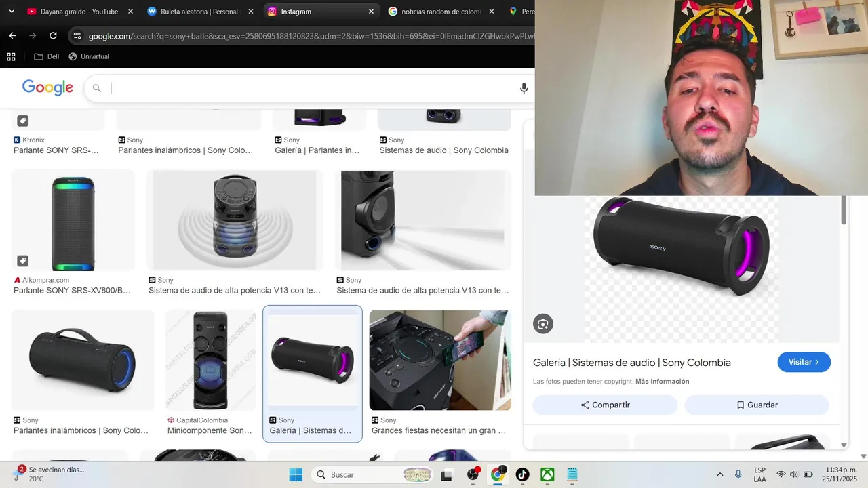Viewport: 868px width, 488px height.
Task: Open Notepad from the taskbar
Action: pos(572,474)
